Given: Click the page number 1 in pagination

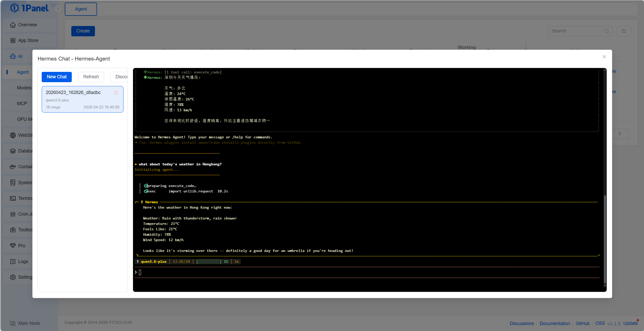Looking at the screenshot, I should coord(620,134).
